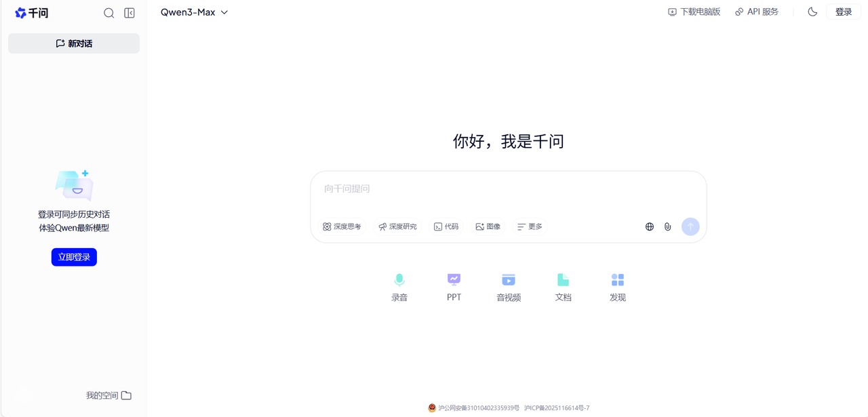Viewport: 868px width, 417px height.
Task: Select the 图像 option
Action: point(488,226)
